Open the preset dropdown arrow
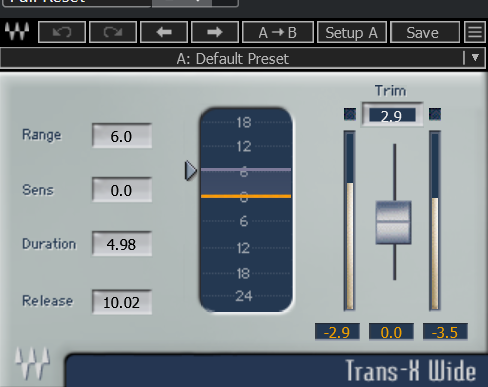The image size is (488, 387). (475, 58)
